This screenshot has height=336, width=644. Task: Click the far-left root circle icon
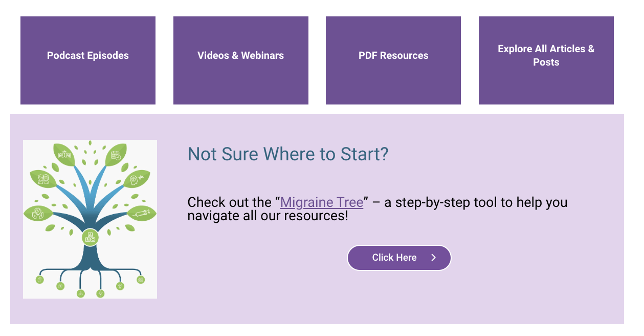40,279
